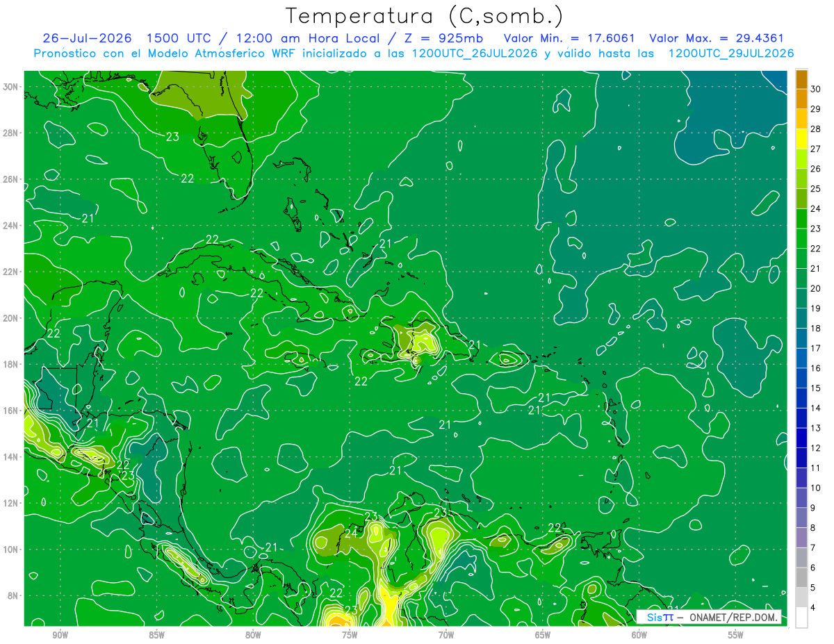The width and height of the screenshot is (834, 644).
Task: Click the "26N" latitude axis label
Action: coord(10,179)
